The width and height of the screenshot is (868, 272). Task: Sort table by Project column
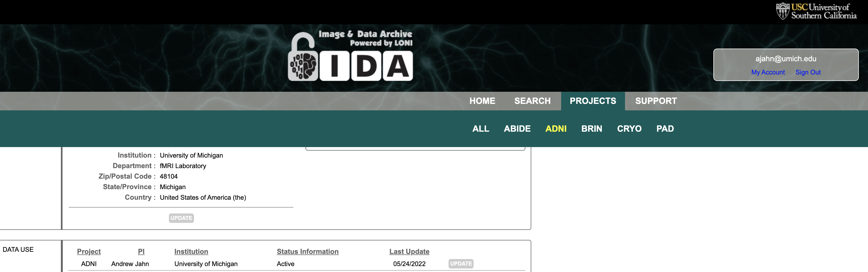89,251
